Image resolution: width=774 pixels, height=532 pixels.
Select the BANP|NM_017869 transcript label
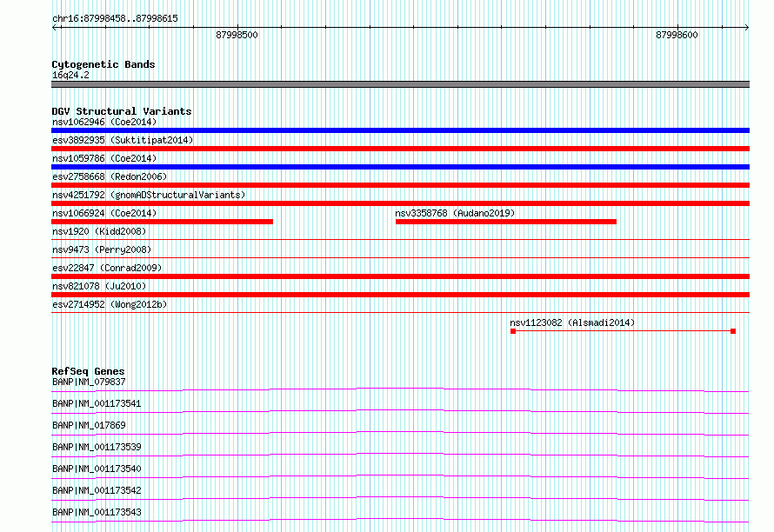(89, 425)
